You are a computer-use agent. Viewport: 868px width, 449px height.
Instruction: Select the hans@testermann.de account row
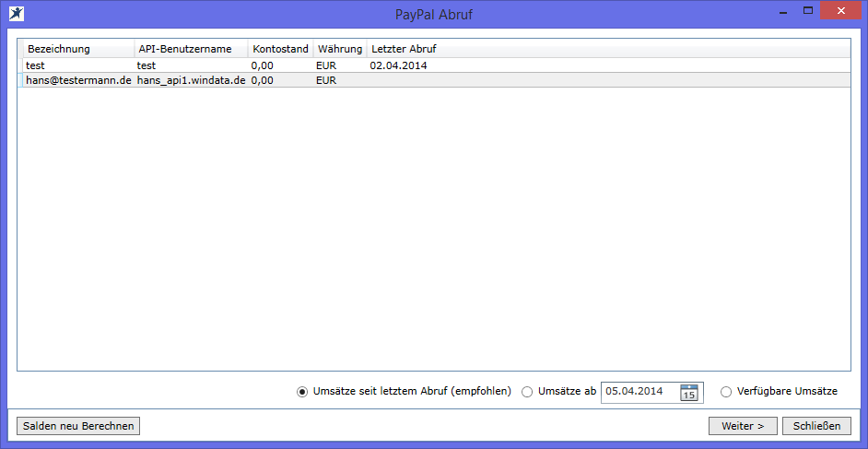[434, 80]
